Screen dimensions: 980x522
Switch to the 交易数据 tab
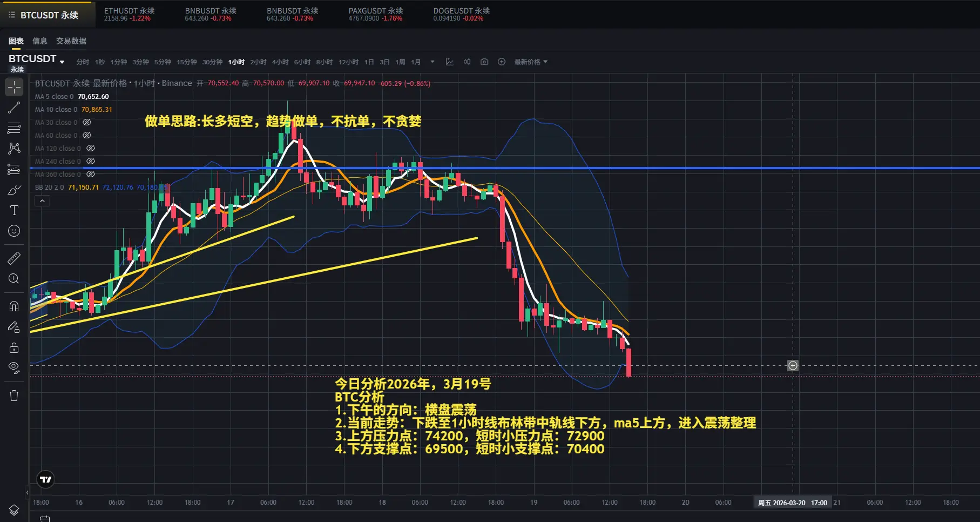pos(71,41)
